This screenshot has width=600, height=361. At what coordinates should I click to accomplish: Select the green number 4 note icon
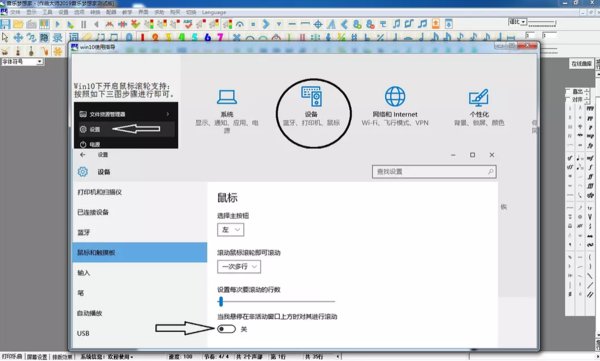tap(181, 38)
